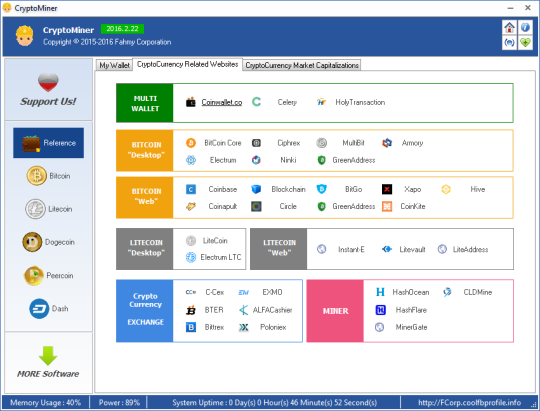The image size is (540, 411).
Task: Click the Poloniex exchange icon
Action: [x=243, y=327]
